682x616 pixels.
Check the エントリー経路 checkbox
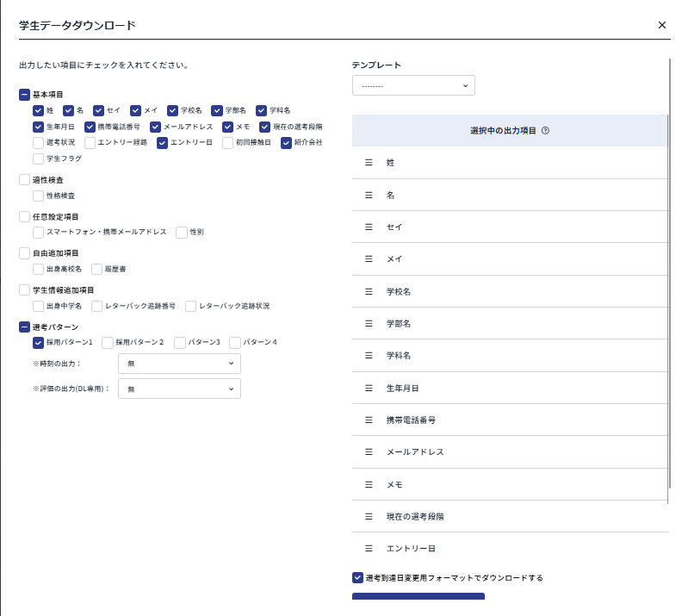(x=90, y=143)
